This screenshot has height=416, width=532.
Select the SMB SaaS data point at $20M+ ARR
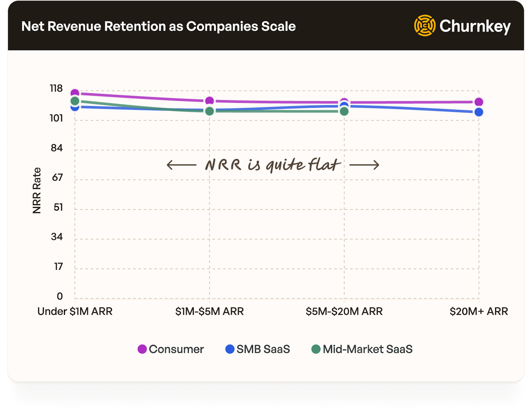[479, 112]
